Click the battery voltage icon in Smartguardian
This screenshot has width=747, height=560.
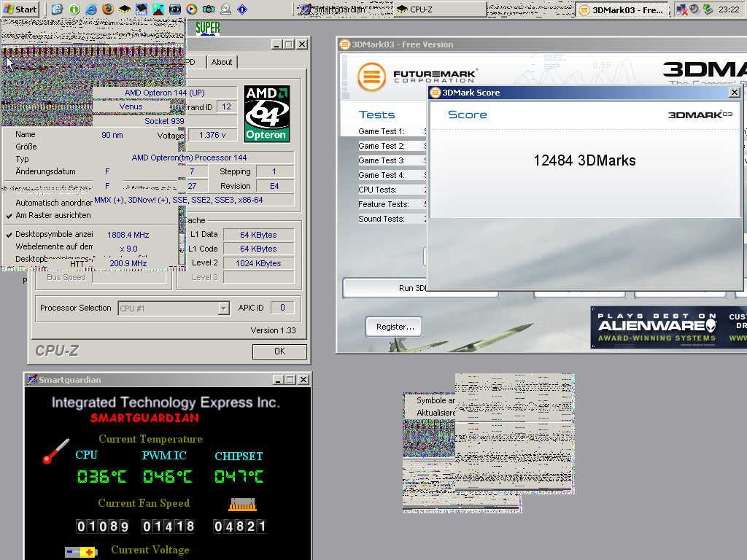(x=81, y=552)
